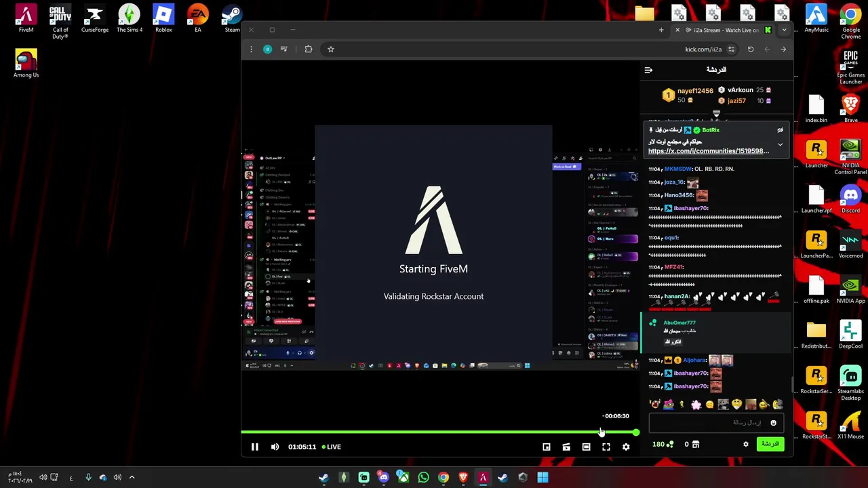868x488 pixels.
Task: Open the x.com communities link
Action: [x=709, y=151]
